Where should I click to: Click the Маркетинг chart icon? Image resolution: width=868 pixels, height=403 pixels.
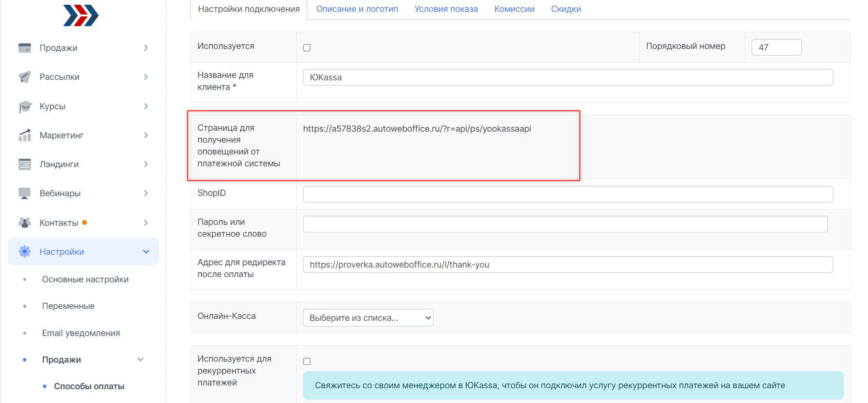tap(25, 135)
